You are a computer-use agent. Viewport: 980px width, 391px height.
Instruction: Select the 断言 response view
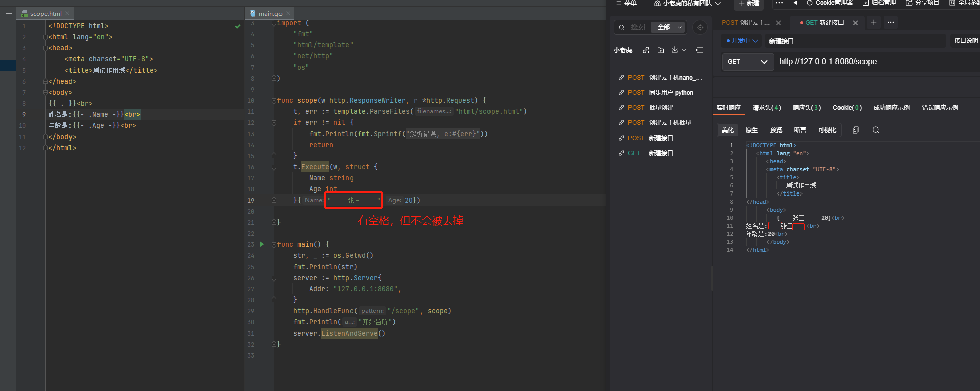[800, 130]
